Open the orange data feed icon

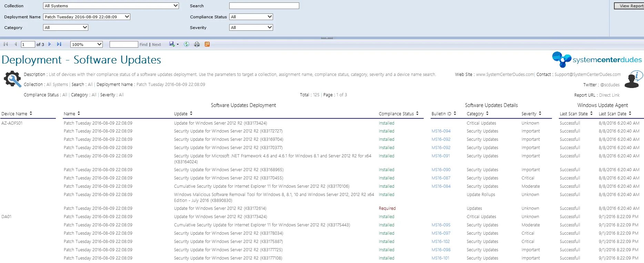click(207, 44)
